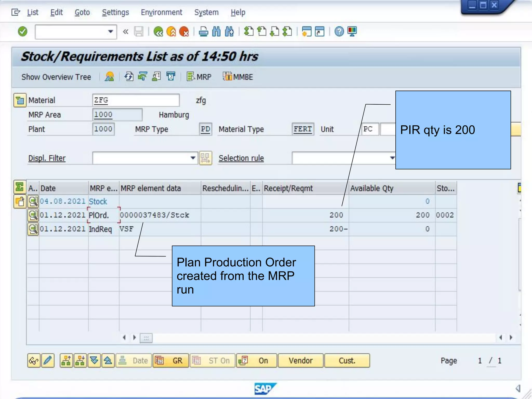Click the Find binoculars icon
The height and width of the screenshot is (399, 532).
click(216, 32)
